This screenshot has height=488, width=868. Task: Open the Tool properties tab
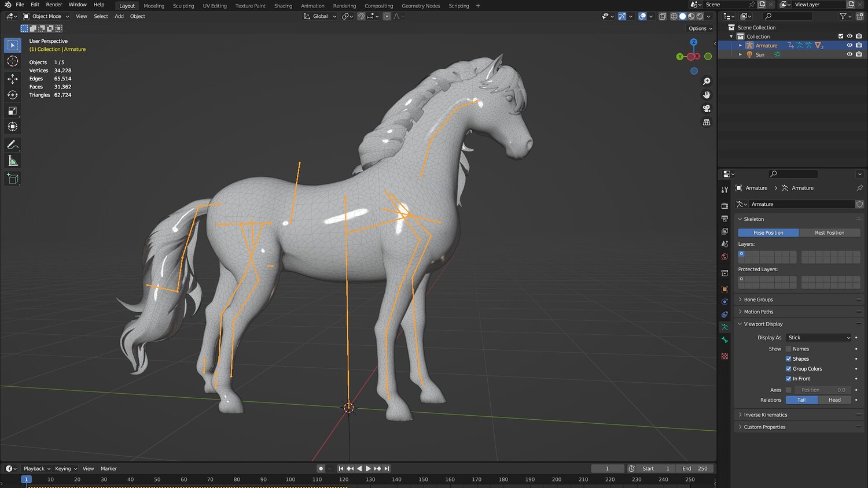click(x=724, y=190)
